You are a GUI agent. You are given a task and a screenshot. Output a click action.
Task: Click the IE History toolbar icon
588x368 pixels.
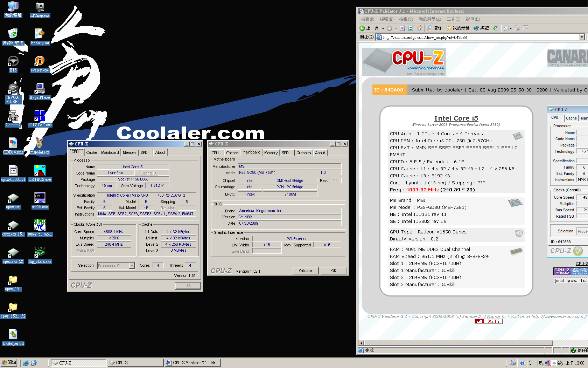(496, 28)
